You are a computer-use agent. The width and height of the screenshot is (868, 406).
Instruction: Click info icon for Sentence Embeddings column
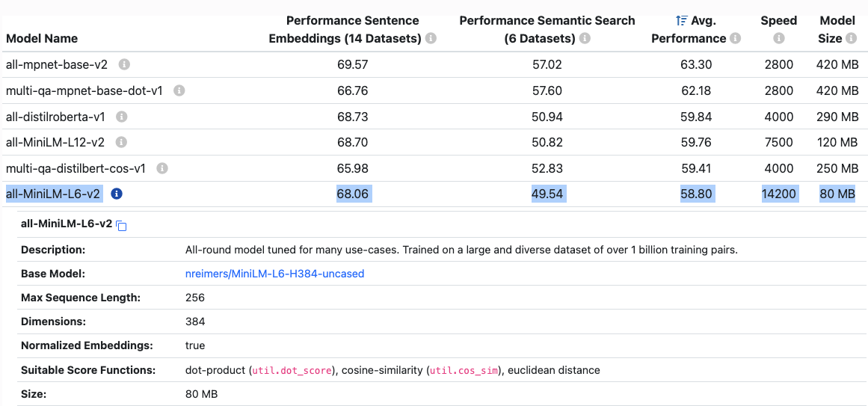click(431, 38)
